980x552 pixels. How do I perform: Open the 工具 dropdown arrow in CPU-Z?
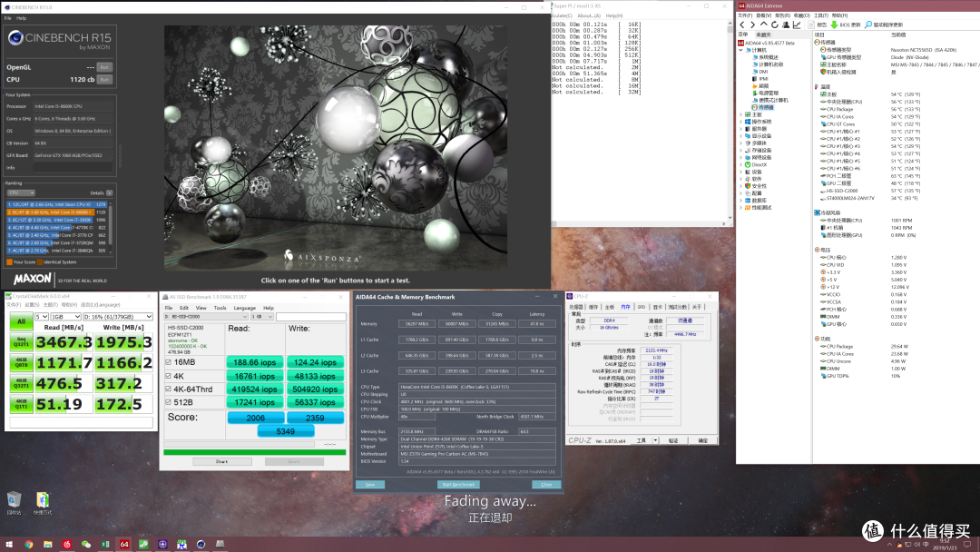[x=656, y=440]
